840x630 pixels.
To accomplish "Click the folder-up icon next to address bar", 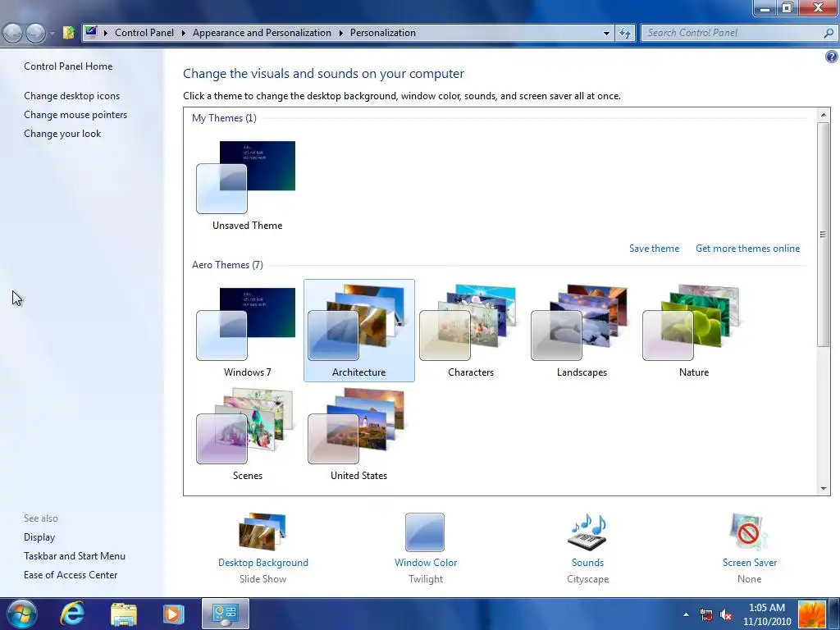I will click(69, 33).
